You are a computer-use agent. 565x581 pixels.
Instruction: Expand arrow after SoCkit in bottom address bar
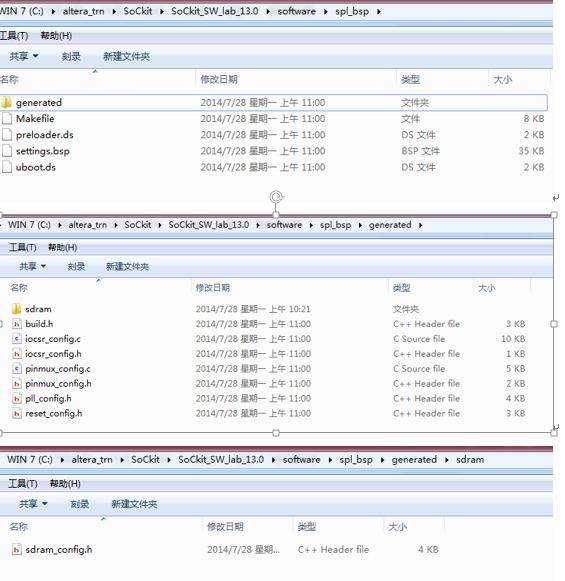pos(169,460)
